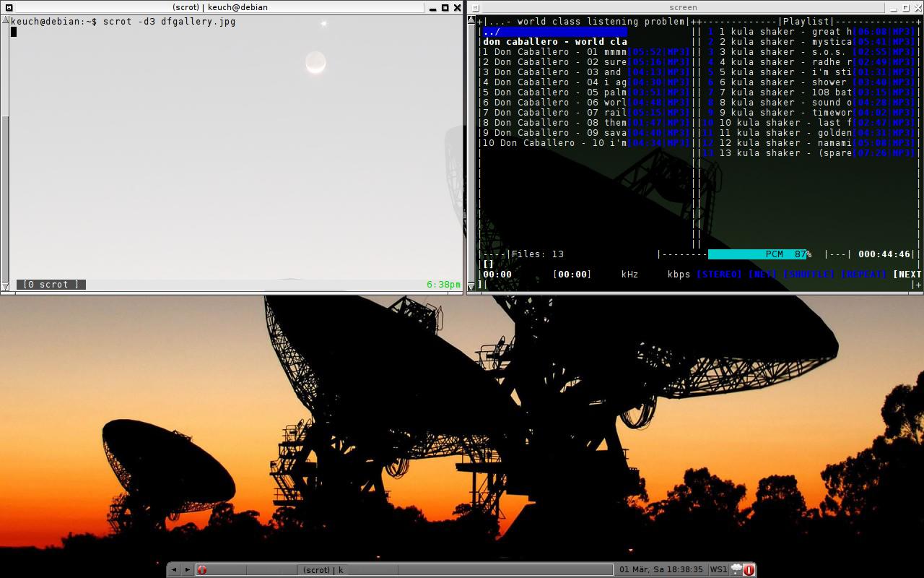Maximize the scrot terminal window

click(x=445, y=7)
